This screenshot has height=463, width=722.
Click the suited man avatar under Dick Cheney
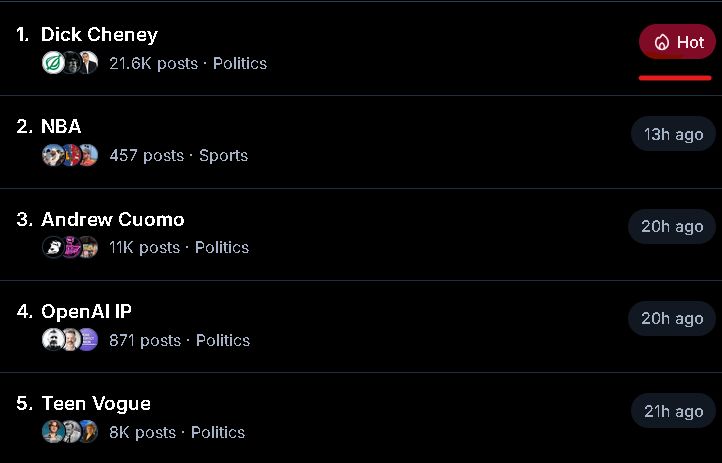pyautogui.click(x=88, y=63)
